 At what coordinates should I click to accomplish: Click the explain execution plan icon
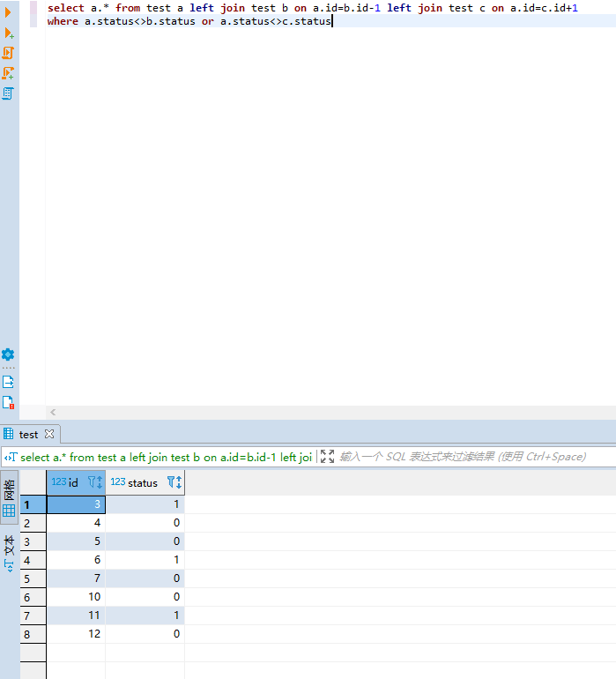coord(9,93)
